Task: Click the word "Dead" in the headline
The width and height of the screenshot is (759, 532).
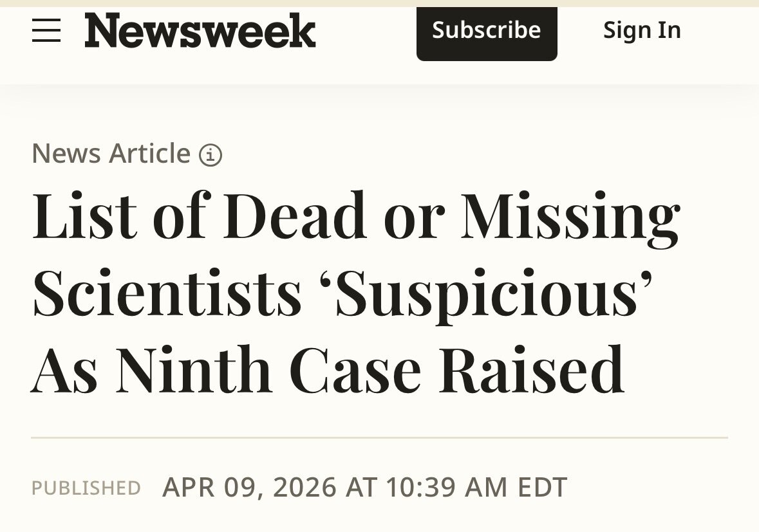Action: coord(295,216)
